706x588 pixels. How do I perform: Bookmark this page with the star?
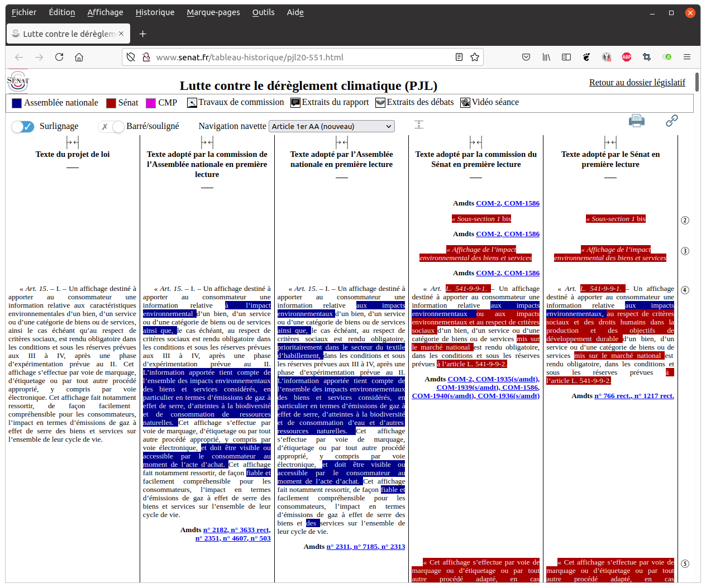pyautogui.click(x=475, y=57)
